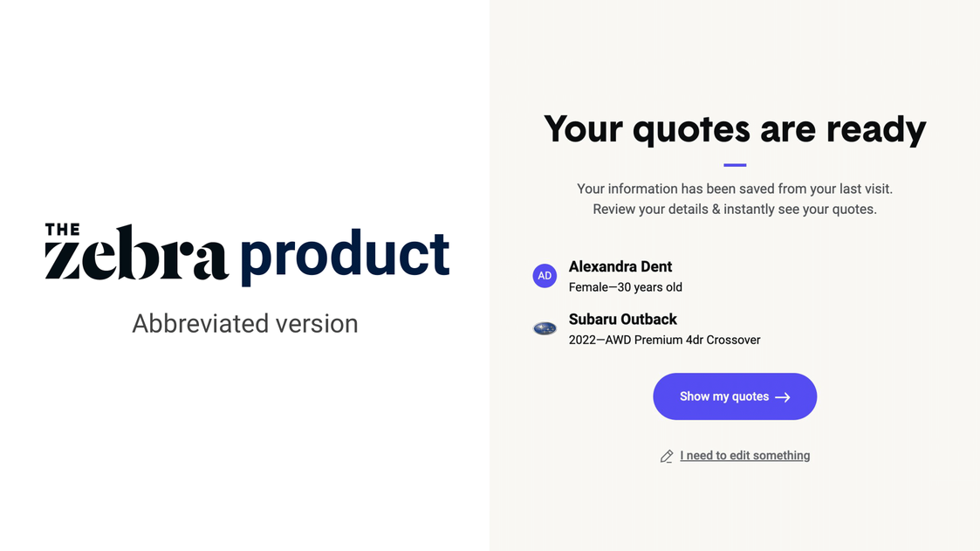
Task: Click the word quotes in the heading
Action: (x=690, y=130)
